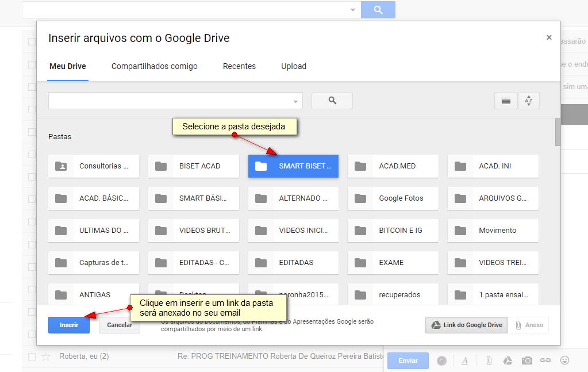Insert link with the chain icon

pyautogui.click(x=545, y=361)
